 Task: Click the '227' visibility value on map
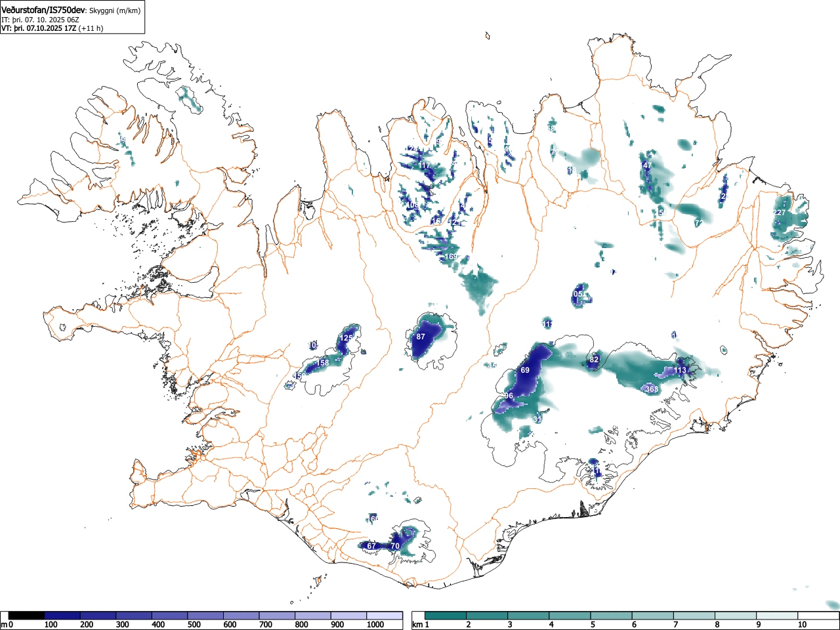pyautogui.click(x=779, y=213)
